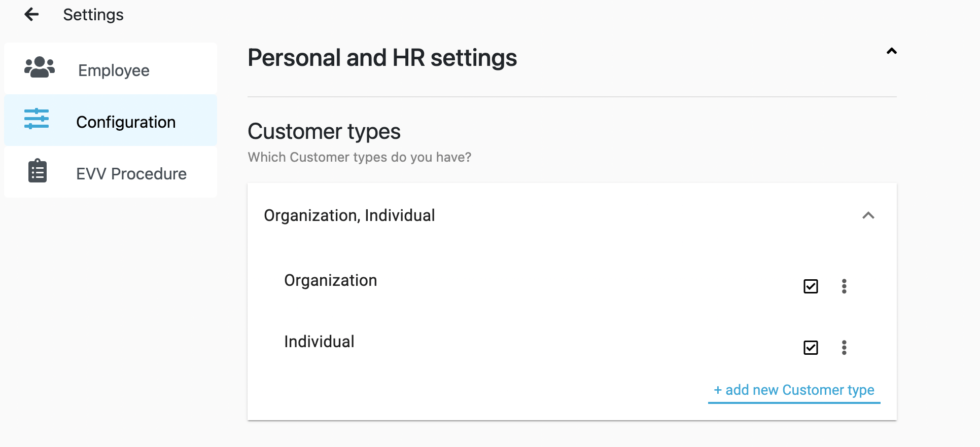Click the EVV Procedure clipboard icon
The image size is (980, 447).
(38, 171)
